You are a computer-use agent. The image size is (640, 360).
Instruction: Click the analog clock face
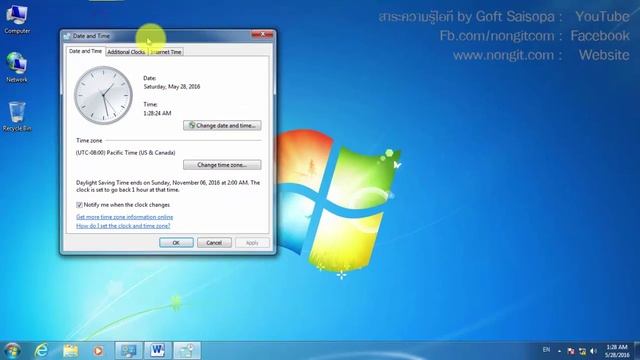(x=103, y=96)
